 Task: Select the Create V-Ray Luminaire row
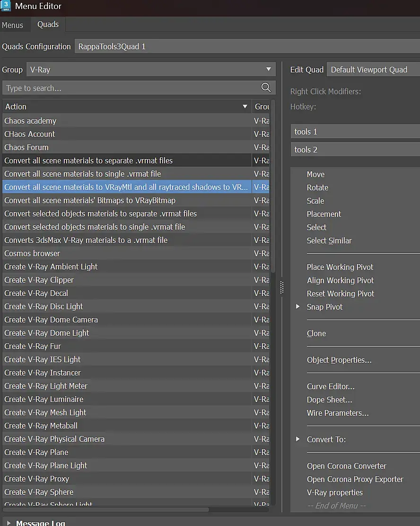coord(136,399)
